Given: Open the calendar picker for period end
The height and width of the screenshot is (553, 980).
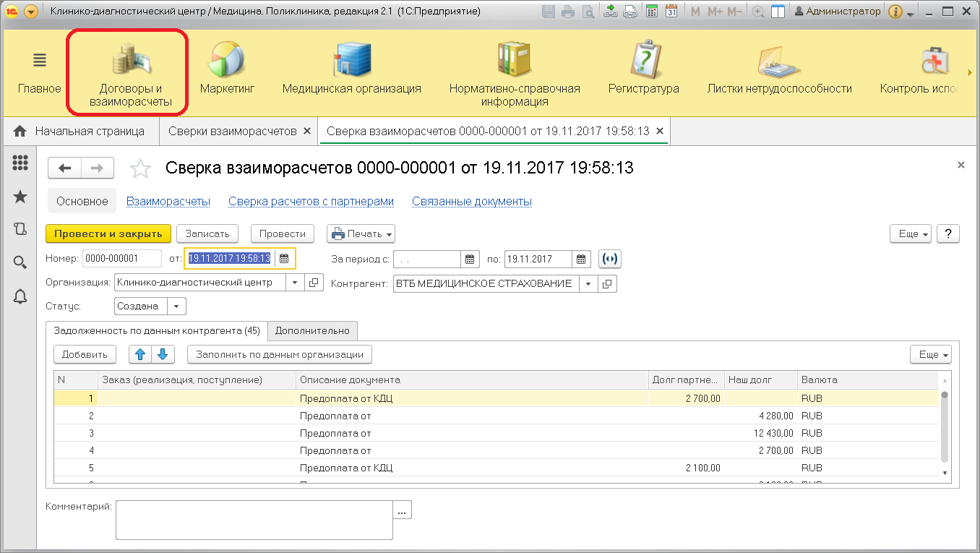Looking at the screenshot, I should (582, 259).
